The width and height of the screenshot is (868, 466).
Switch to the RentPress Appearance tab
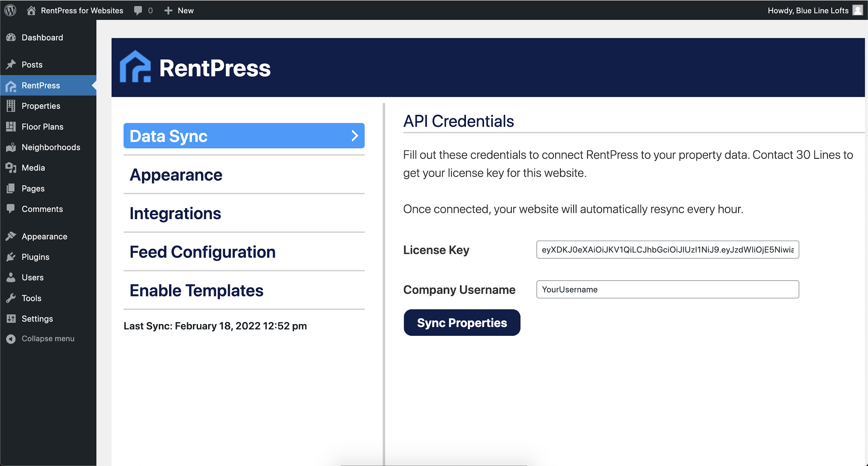click(x=244, y=175)
